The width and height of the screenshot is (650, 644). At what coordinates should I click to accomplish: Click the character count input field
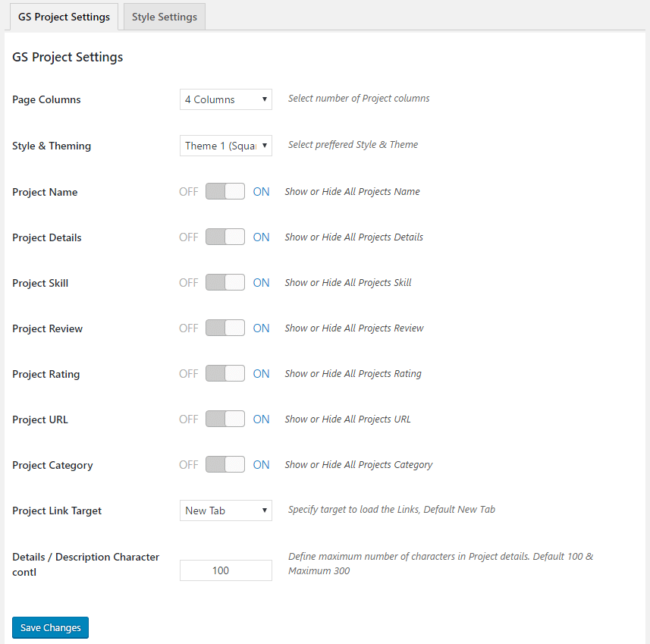(225, 570)
